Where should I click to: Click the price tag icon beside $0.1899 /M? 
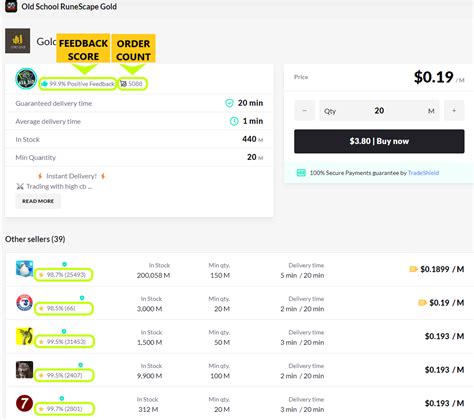coord(413,269)
